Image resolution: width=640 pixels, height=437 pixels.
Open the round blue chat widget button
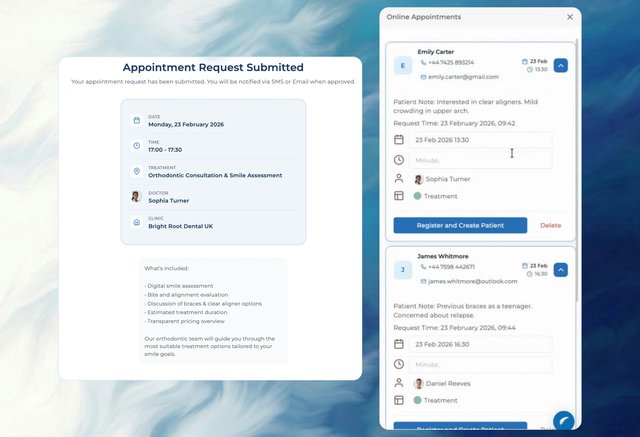click(564, 421)
